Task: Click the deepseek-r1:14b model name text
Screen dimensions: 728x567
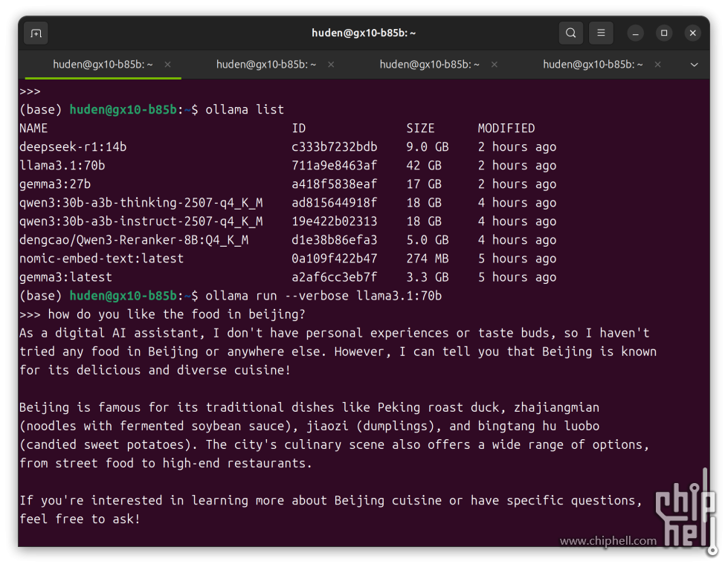Action: (73, 147)
